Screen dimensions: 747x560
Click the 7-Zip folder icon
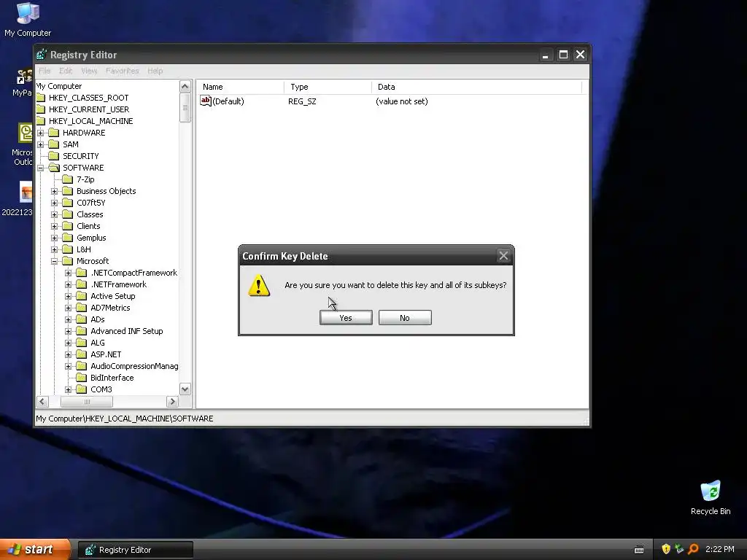pyautogui.click(x=68, y=179)
